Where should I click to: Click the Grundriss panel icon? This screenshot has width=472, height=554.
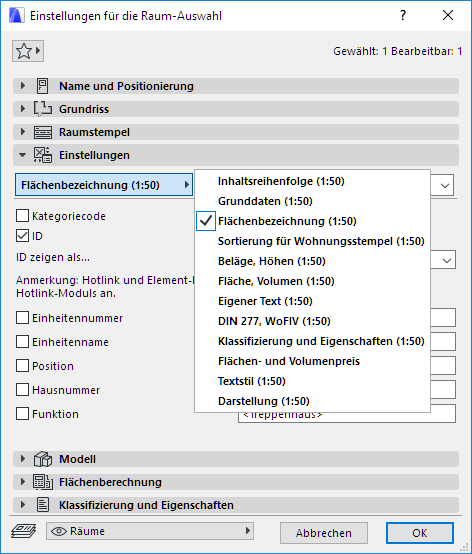click(x=43, y=109)
